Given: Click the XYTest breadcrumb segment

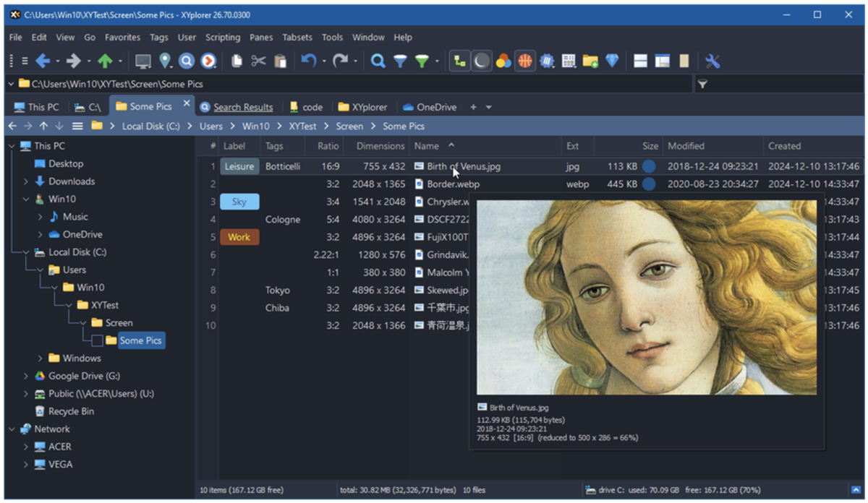Looking at the screenshot, I should pyautogui.click(x=302, y=126).
